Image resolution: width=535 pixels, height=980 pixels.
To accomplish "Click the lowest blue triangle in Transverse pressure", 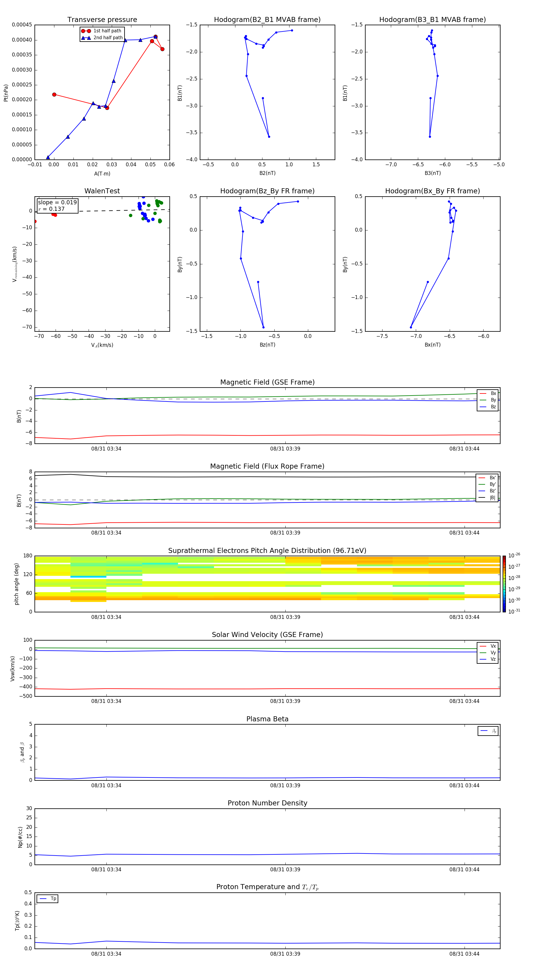I will pos(48,157).
